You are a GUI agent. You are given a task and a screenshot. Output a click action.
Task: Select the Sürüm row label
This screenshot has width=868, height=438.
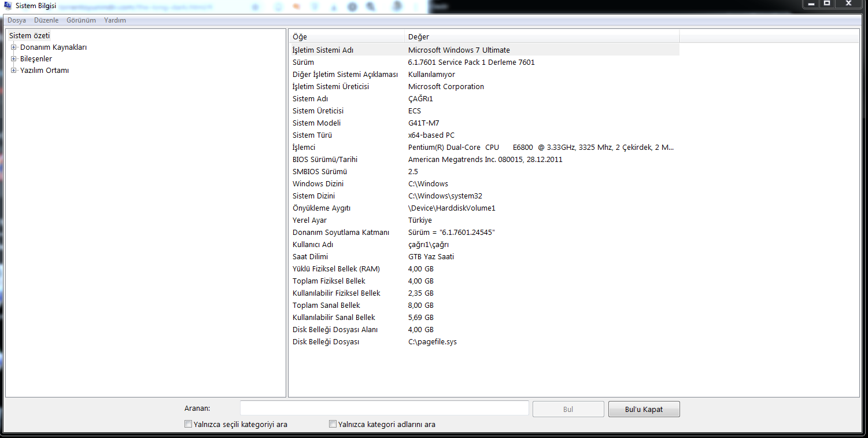[x=303, y=62]
